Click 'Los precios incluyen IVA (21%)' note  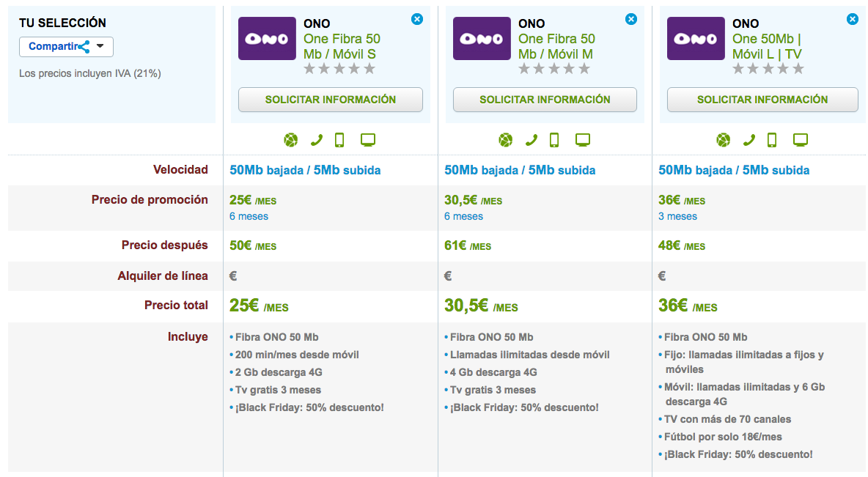point(90,73)
